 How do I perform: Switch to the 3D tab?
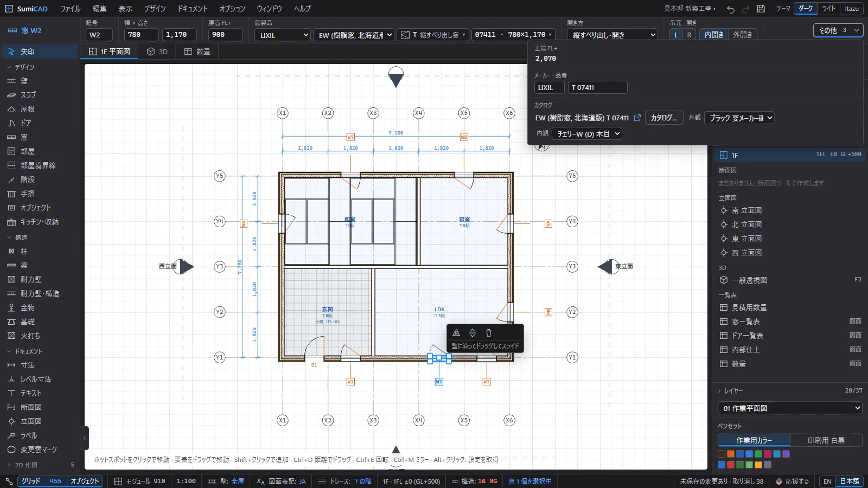tap(157, 52)
